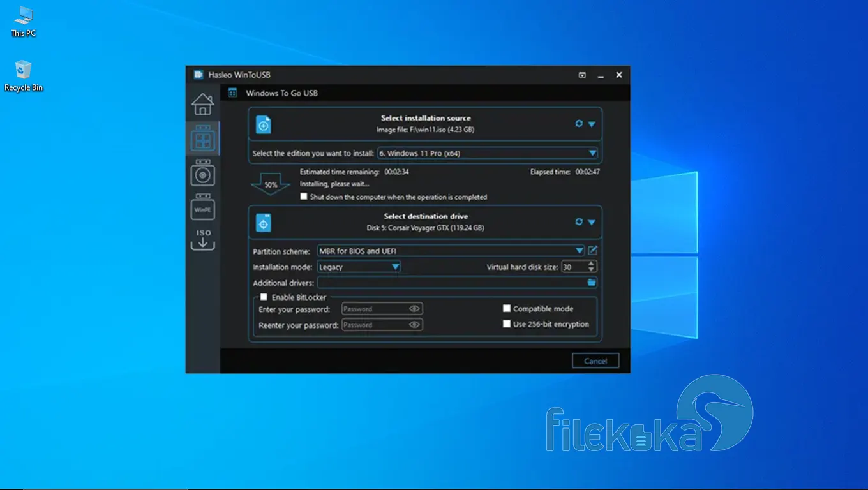Open the WinPE USB creator sidebar icon
This screenshot has width=868, height=490.
point(202,207)
